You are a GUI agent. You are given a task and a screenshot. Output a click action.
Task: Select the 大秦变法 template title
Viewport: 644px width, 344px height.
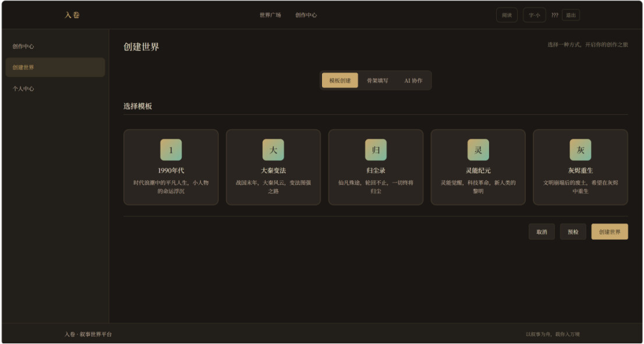click(273, 170)
